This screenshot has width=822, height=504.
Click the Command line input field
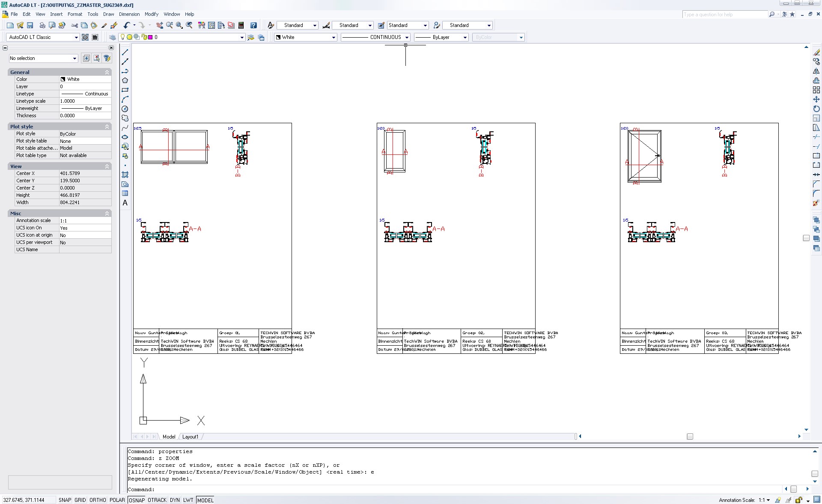[455, 489]
